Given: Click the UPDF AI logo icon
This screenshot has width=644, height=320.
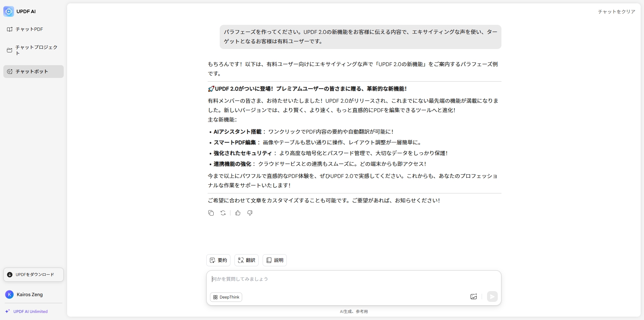Looking at the screenshot, I should (9, 11).
